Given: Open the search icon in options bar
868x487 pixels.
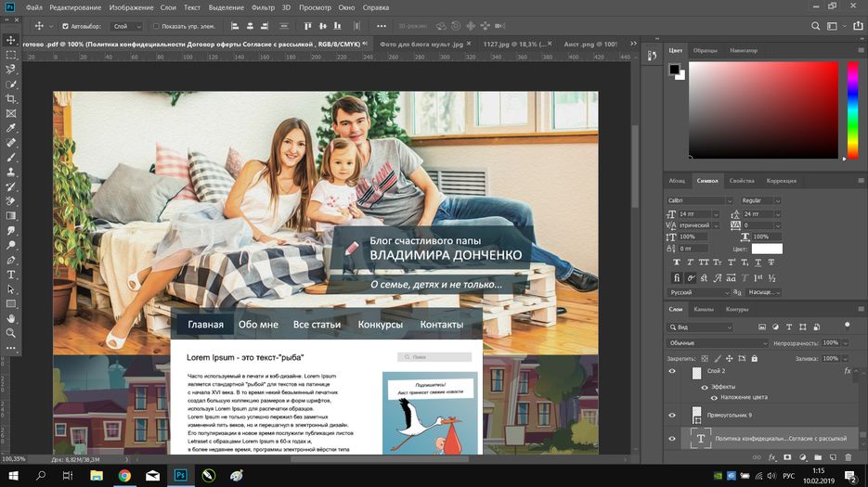Looking at the screenshot, I should pos(815,26).
